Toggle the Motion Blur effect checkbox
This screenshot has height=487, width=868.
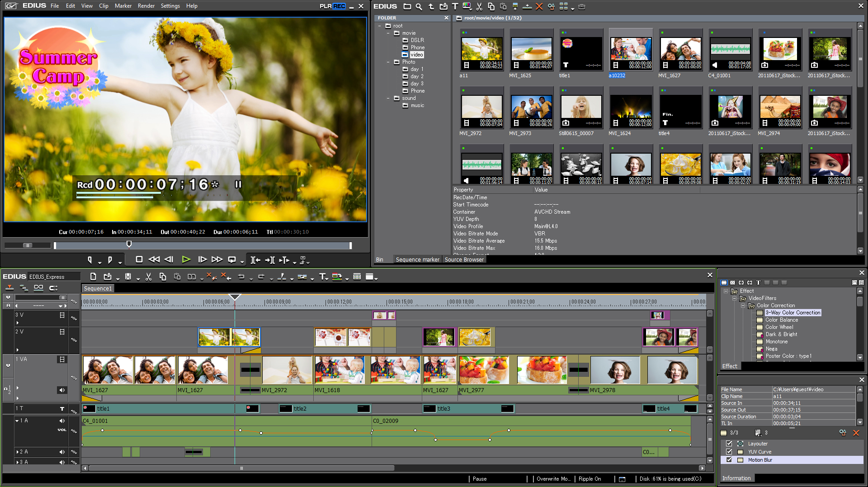pos(729,460)
